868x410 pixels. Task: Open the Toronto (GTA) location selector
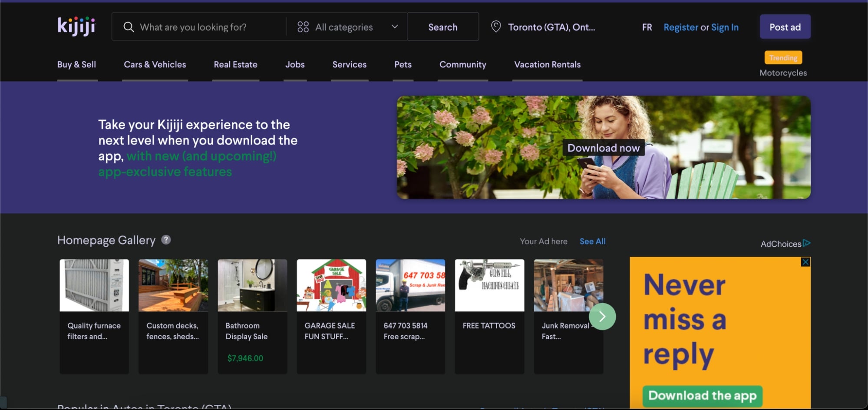[x=543, y=27]
